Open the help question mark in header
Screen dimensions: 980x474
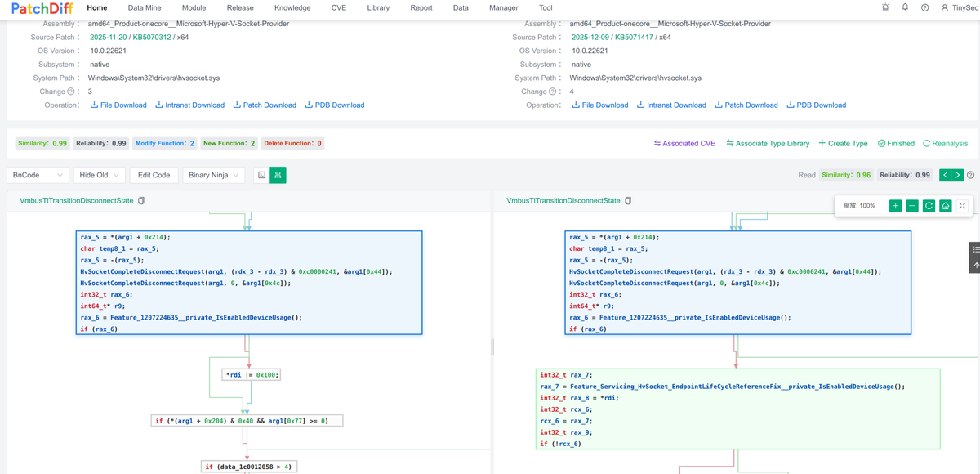pyautogui.click(x=924, y=7)
